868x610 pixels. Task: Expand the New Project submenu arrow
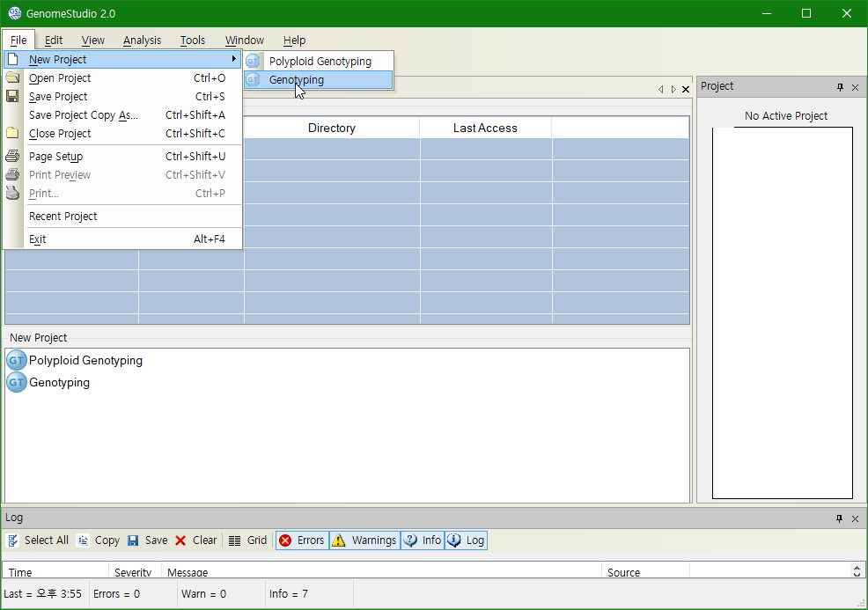point(234,59)
